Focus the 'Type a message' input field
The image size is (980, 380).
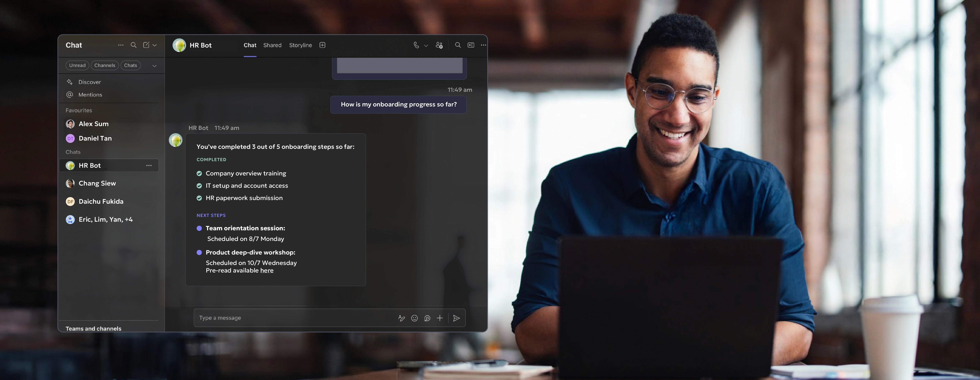tap(295, 318)
